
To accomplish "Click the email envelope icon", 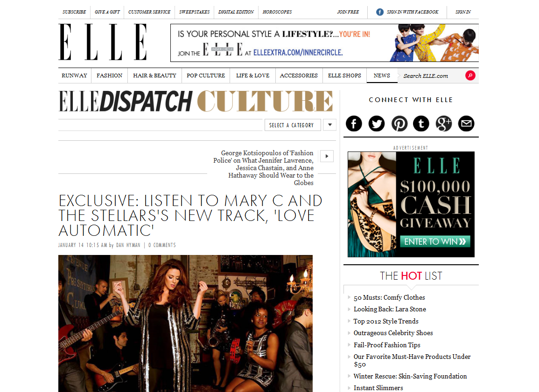I will pyautogui.click(x=466, y=124).
